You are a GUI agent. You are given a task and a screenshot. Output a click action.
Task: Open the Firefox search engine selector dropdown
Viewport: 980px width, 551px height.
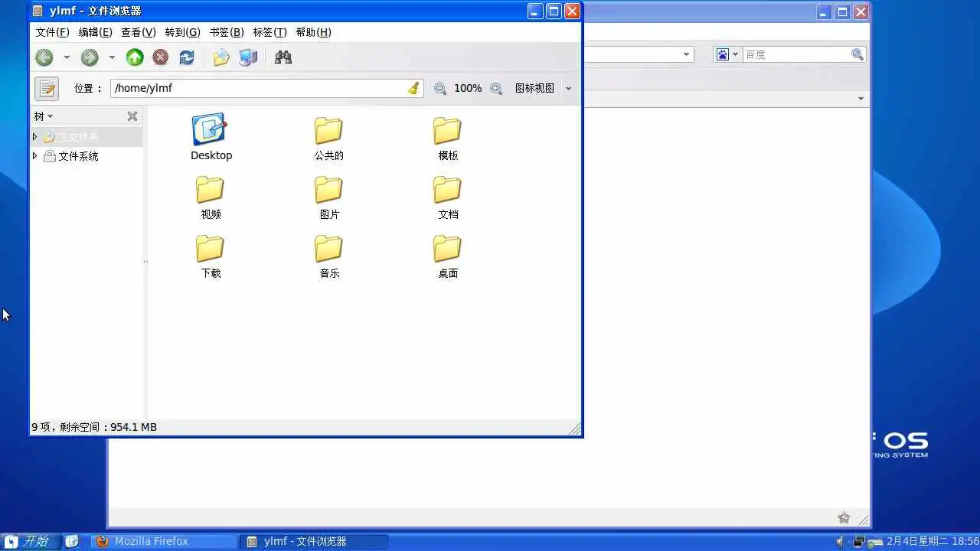coord(727,54)
